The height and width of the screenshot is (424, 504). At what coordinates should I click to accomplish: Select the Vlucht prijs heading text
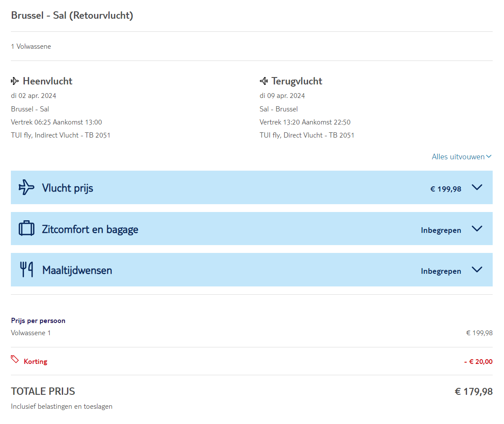pyautogui.click(x=67, y=188)
